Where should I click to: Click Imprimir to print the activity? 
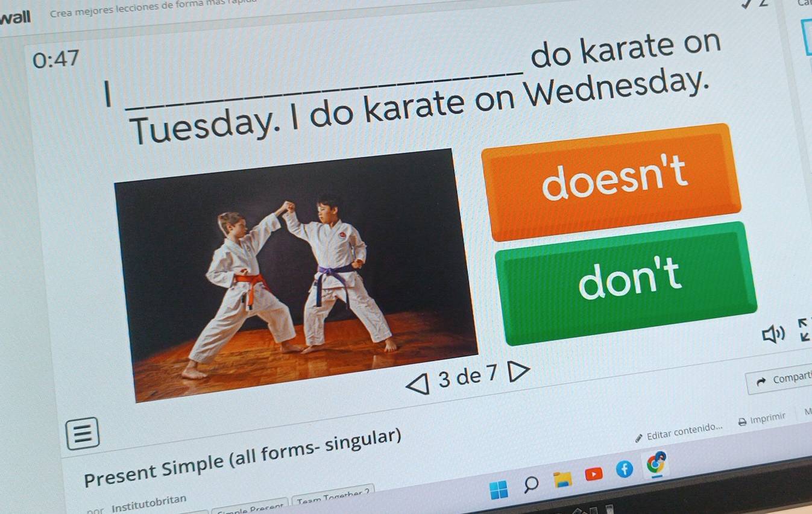(763, 419)
